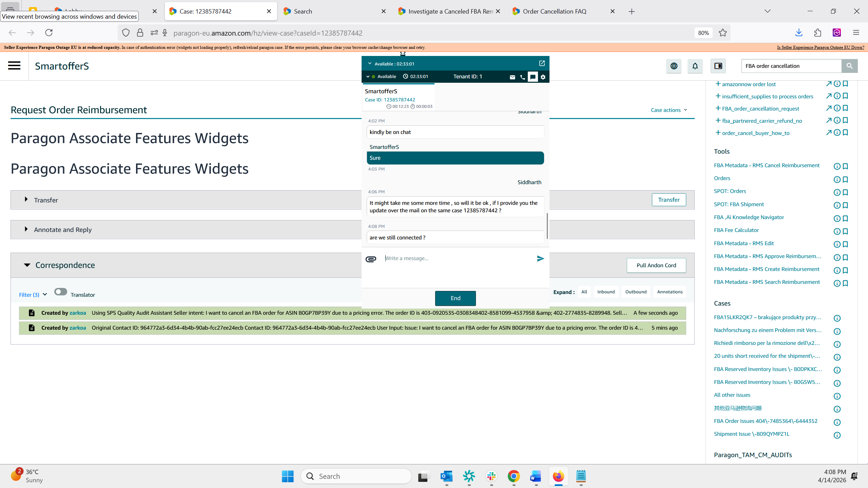Screen dimensions: 868x488
Task: Pop out the chat widget window
Action: (x=542, y=63)
